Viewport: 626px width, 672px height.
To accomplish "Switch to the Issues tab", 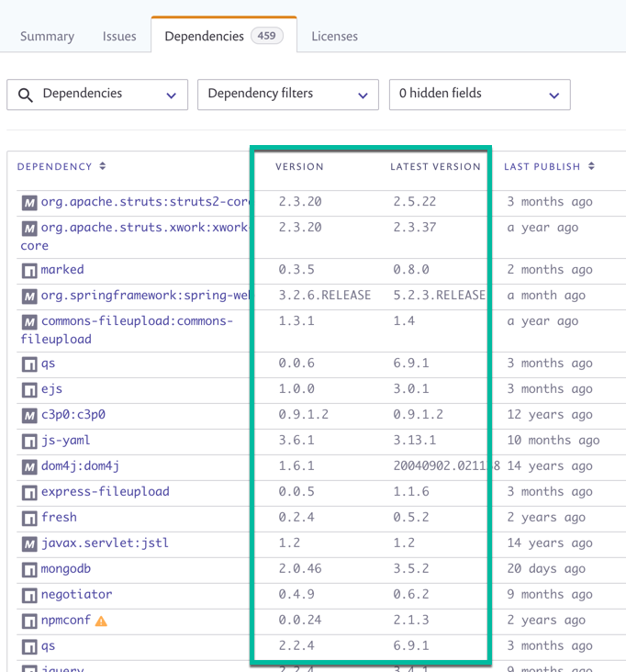I will click(119, 37).
